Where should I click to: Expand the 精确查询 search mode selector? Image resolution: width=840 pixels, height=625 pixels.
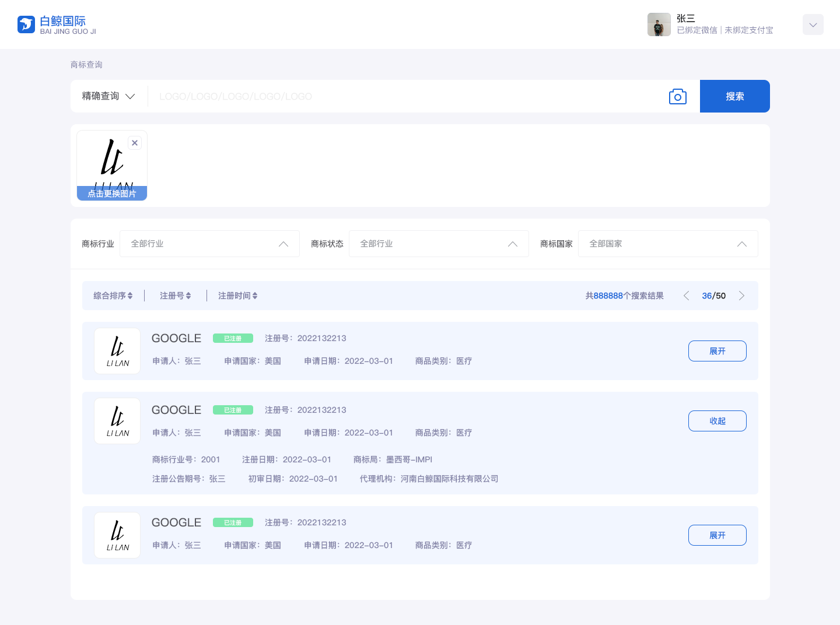coord(108,96)
